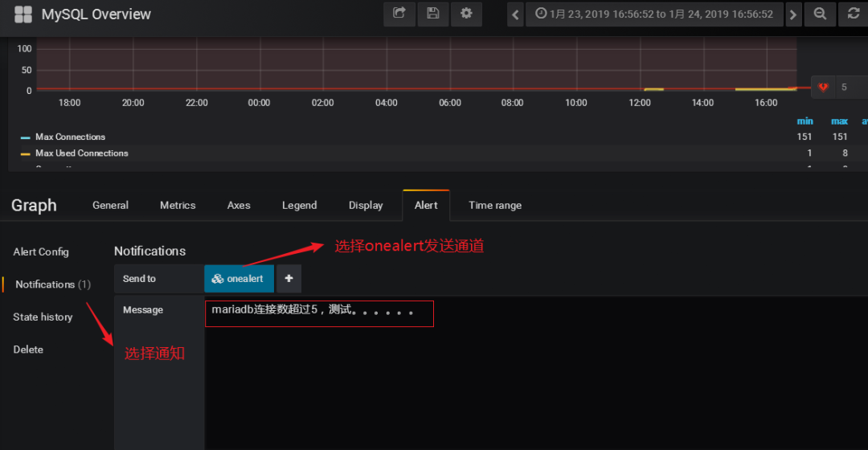Open MySQL Overview dashboard title dropdown
Screen dimensions: 868x450
pyautogui.click(x=96, y=14)
